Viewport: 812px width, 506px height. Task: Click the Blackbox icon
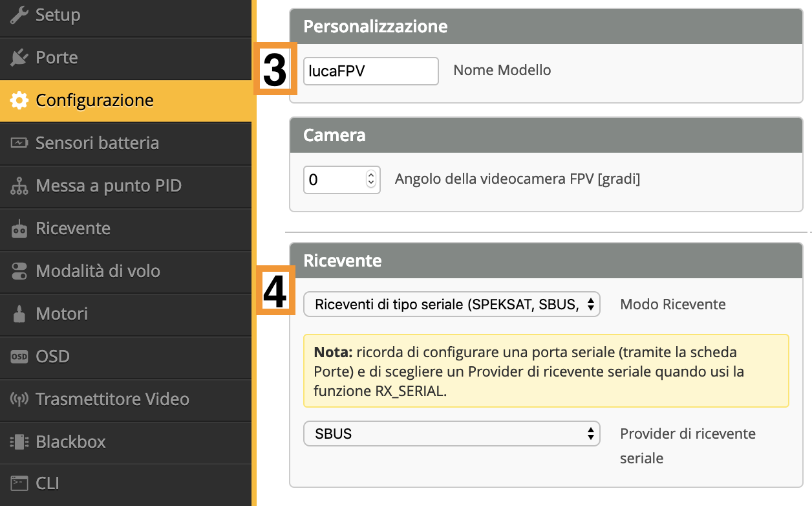19,442
